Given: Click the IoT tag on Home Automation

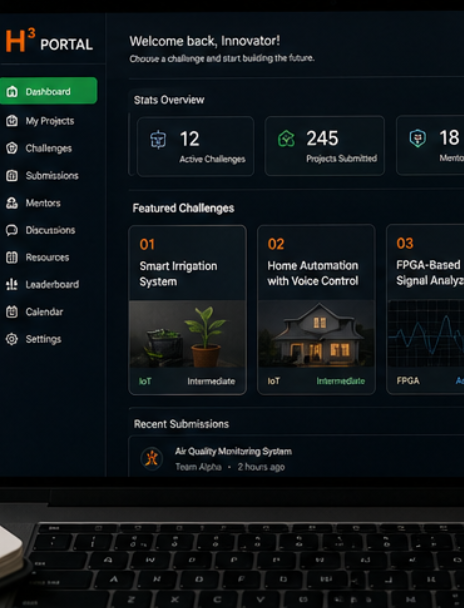Looking at the screenshot, I should [x=273, y=381].
